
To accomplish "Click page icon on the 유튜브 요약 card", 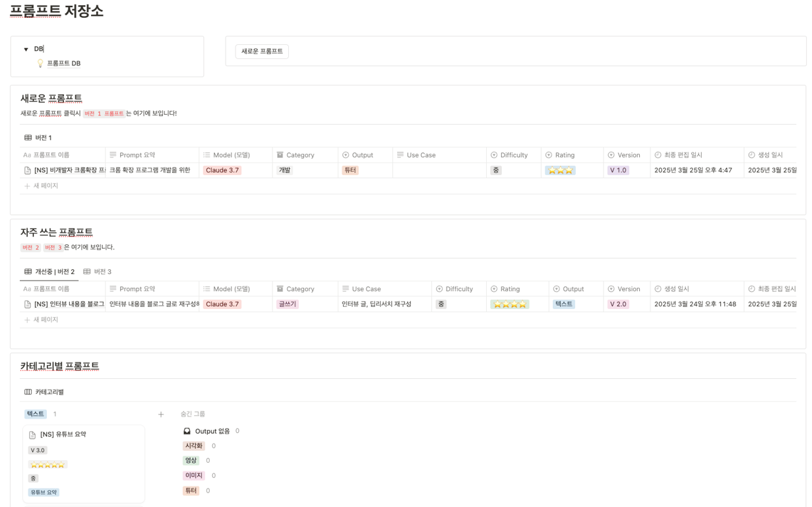I will tap(32, 435).
